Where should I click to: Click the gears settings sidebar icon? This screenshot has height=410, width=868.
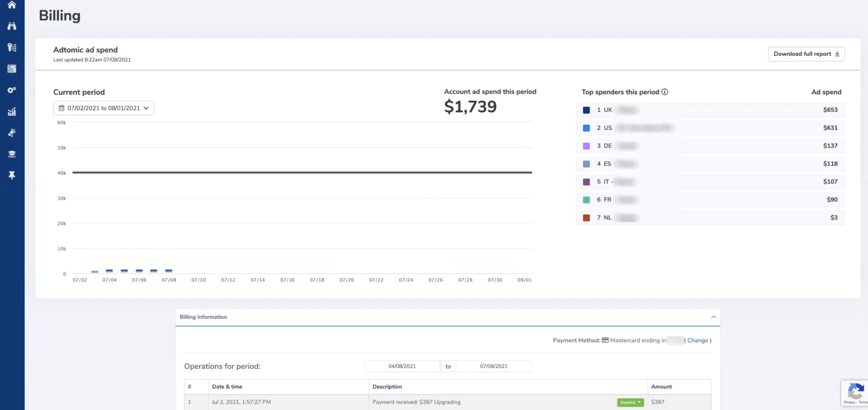(x=12, y=90)
